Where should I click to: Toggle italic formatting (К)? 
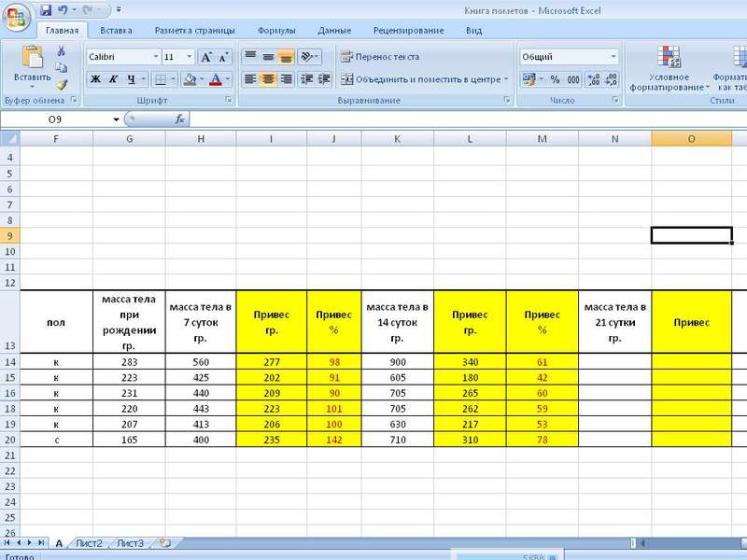[x=113, y=79]
